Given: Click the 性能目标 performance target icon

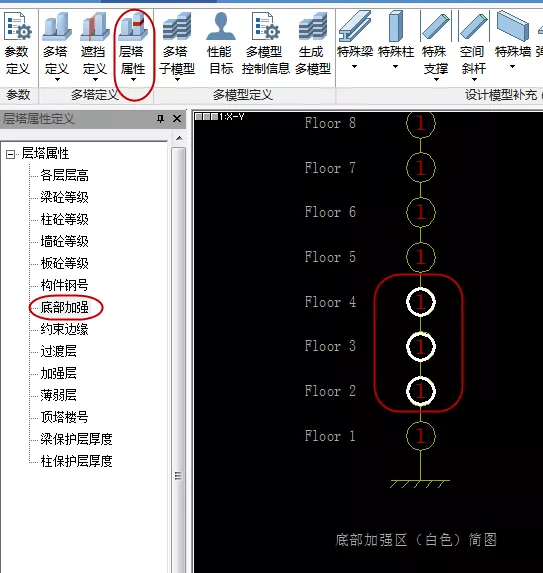Looking at the screenshot, I should pyautogui.click(x=220, y=45).
